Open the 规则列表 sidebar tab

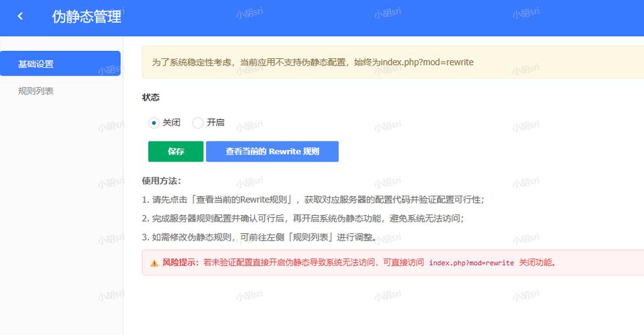tap(36, 91)
